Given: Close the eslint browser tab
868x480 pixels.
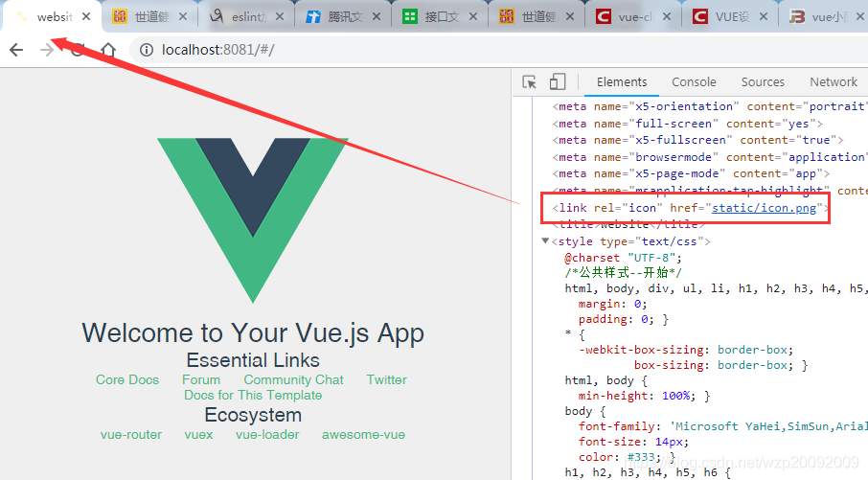Looking at the screenshot, I should pos(280,16).
